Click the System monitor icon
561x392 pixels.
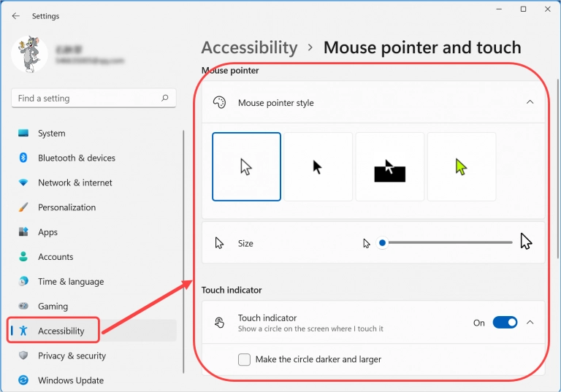coord(23,133)
